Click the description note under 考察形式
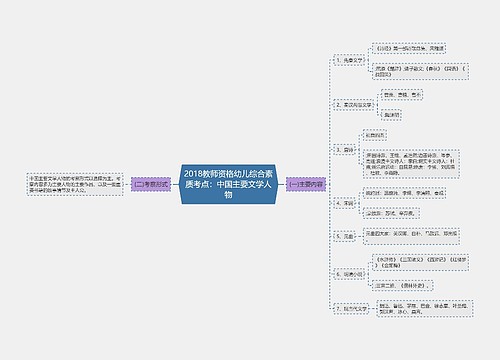The height and width of the screenshot is (360, 500). tap(75, 184)
